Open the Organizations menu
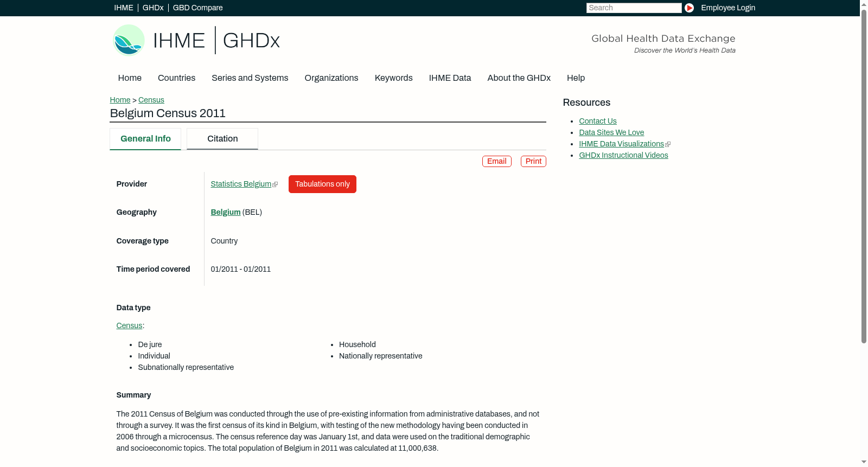The width and height of the screenshot is (868, 467). click(x=331, y=78)
